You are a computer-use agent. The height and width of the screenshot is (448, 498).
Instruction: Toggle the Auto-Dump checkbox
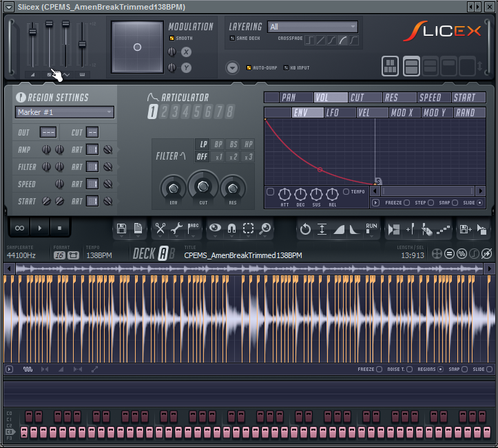(249, 67)
